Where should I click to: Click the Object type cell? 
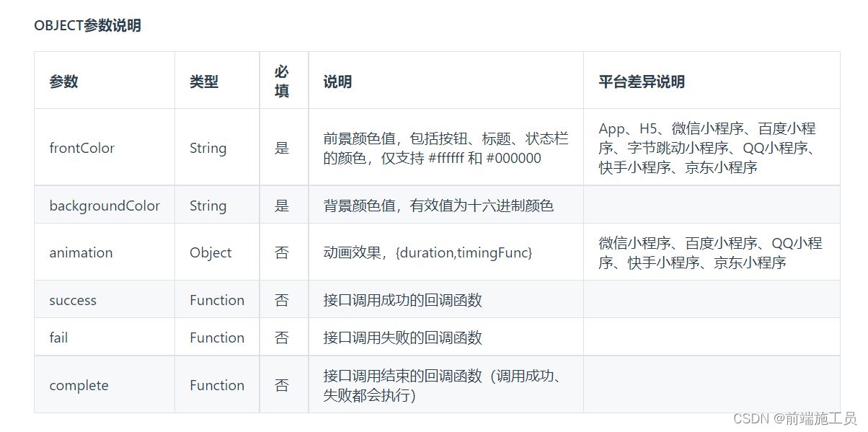click(x=210, y=252)
